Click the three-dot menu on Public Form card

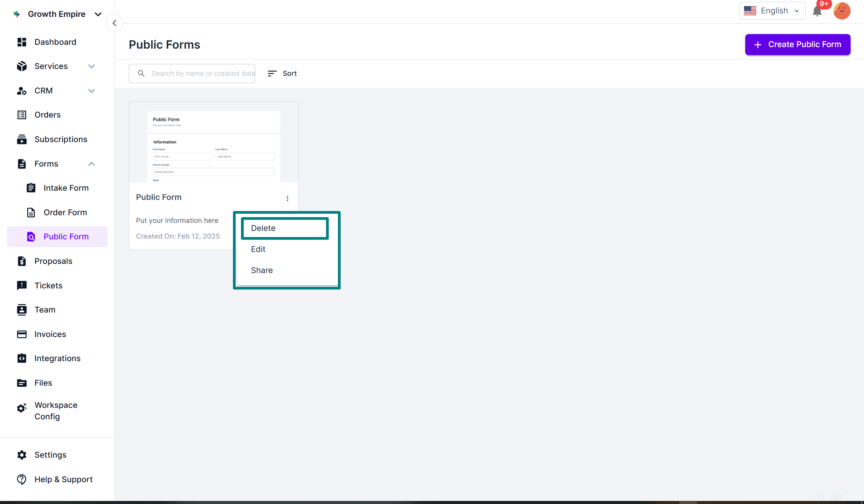(287, 198)
